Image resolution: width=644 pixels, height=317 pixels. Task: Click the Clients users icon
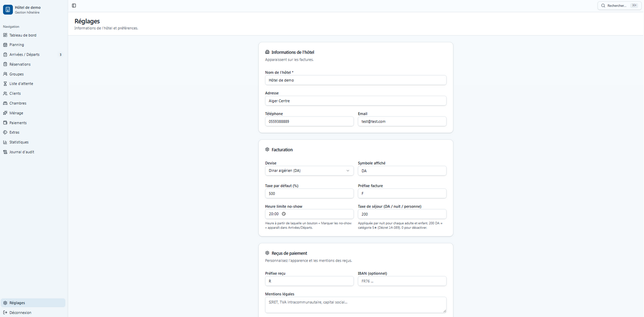[x=5, y=93]
